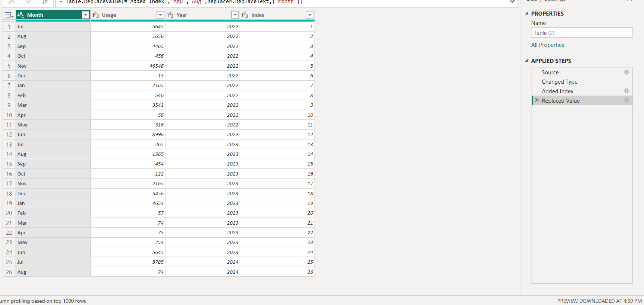Click the Usage cell with value 1656
Viewport: 644px width, 305px height.
coord(128,36)
